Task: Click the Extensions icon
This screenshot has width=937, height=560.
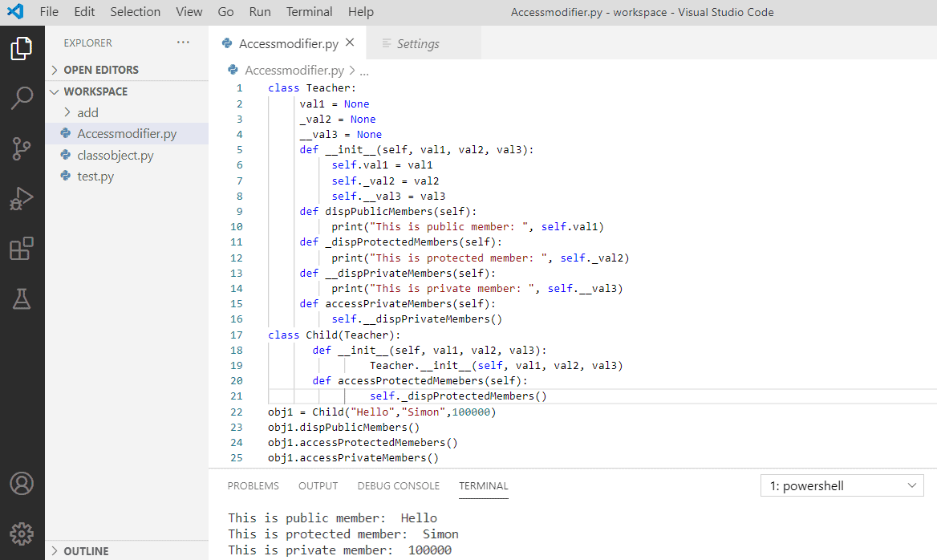Action: pyautogui.click(x=22, y=249)
